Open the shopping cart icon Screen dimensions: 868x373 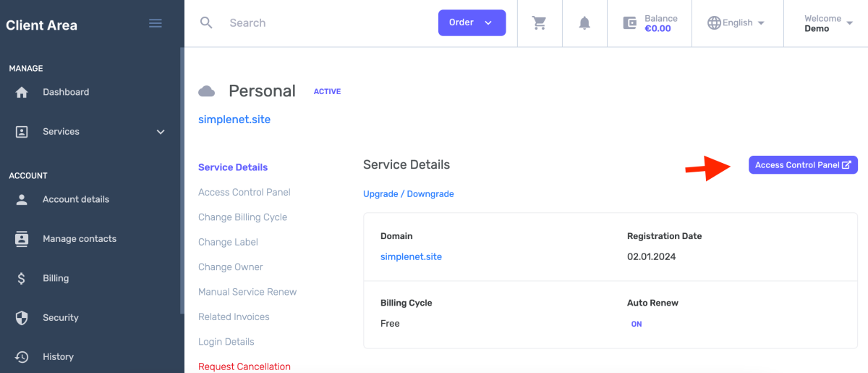point(539,23)
